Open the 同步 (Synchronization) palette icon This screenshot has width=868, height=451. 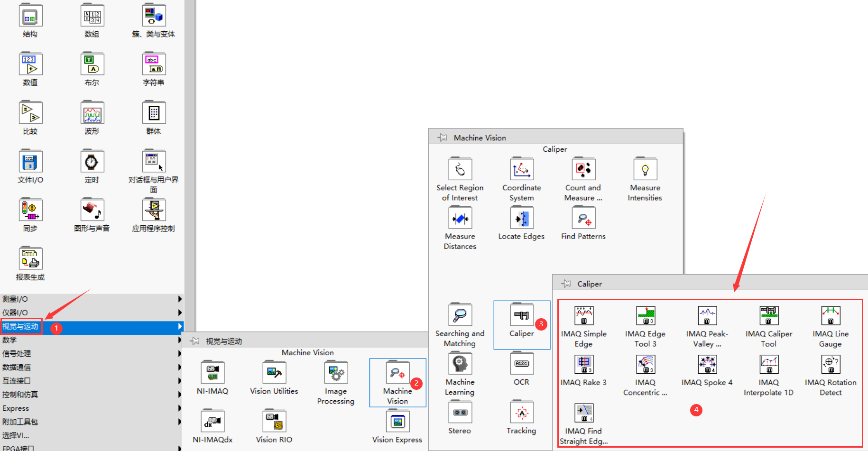tap(30, 210)
